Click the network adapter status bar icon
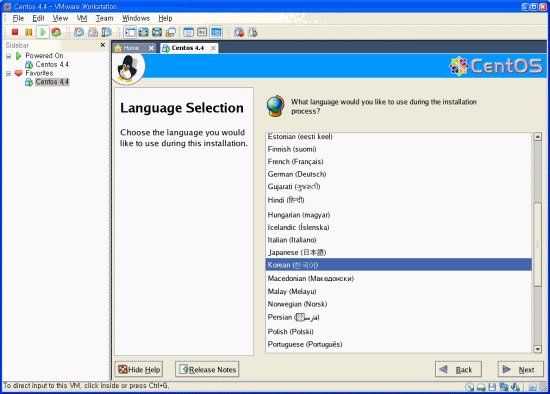The width and height of the screenshot is (550, 394). 504,387
